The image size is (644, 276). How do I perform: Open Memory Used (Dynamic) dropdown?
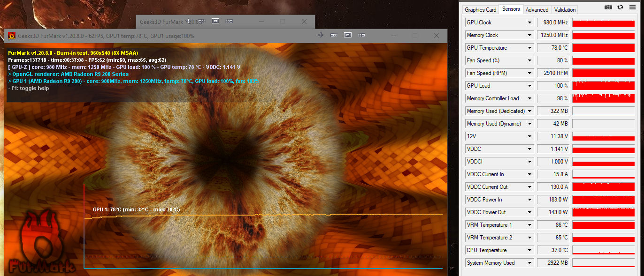pyautogui.click(x=530, y=124)
